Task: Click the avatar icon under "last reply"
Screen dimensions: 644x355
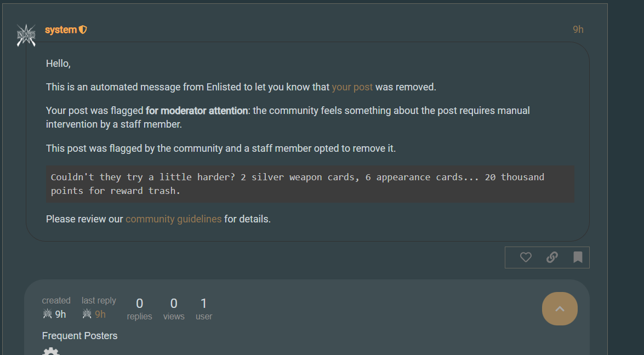Action: click(x=87, y=314)
